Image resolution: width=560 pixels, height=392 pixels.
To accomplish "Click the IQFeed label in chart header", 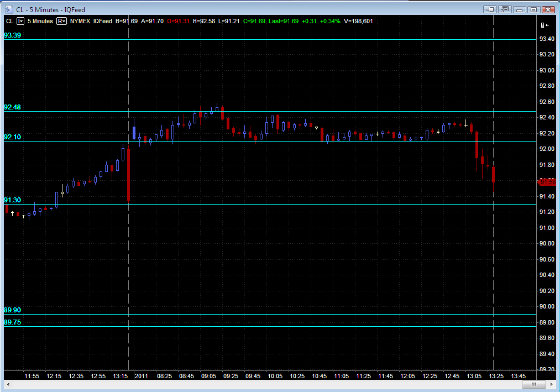I will click(103, 21).
